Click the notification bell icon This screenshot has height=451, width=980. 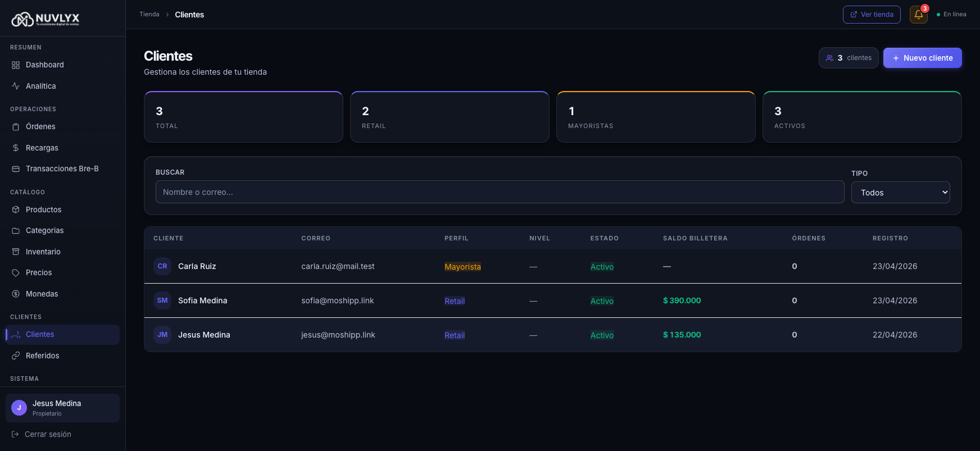[918, 15]
